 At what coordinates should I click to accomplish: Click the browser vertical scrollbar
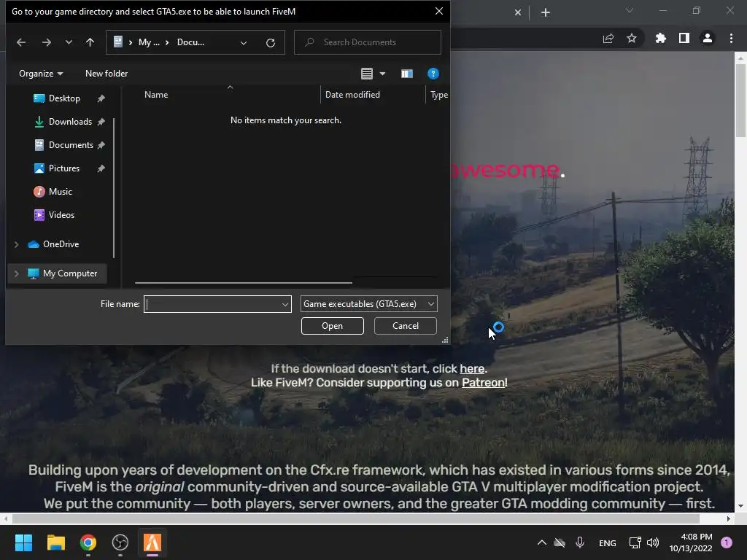click(x=740, y=102)
